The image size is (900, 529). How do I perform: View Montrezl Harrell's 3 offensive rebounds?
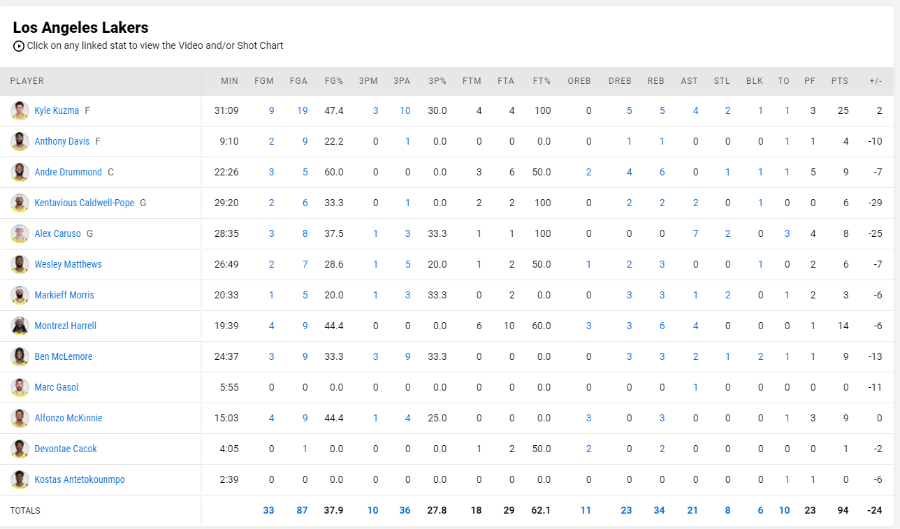tap(588, 326)
